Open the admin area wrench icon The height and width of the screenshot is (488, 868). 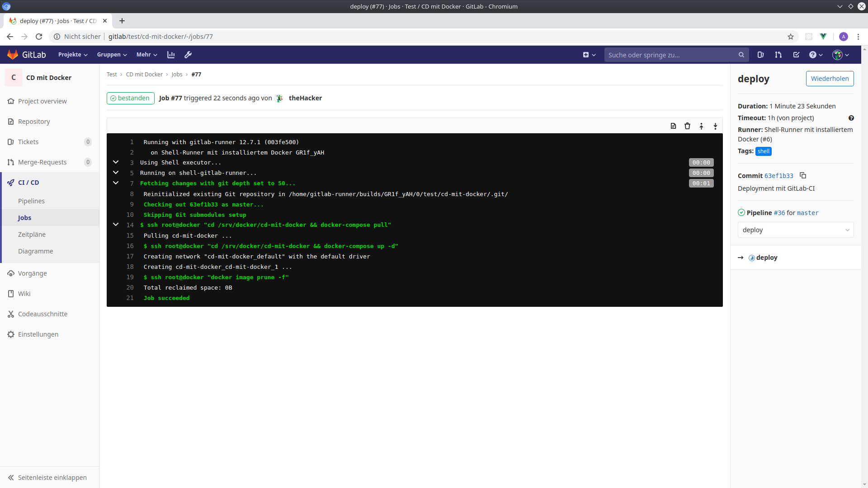(x=188, y=55)
